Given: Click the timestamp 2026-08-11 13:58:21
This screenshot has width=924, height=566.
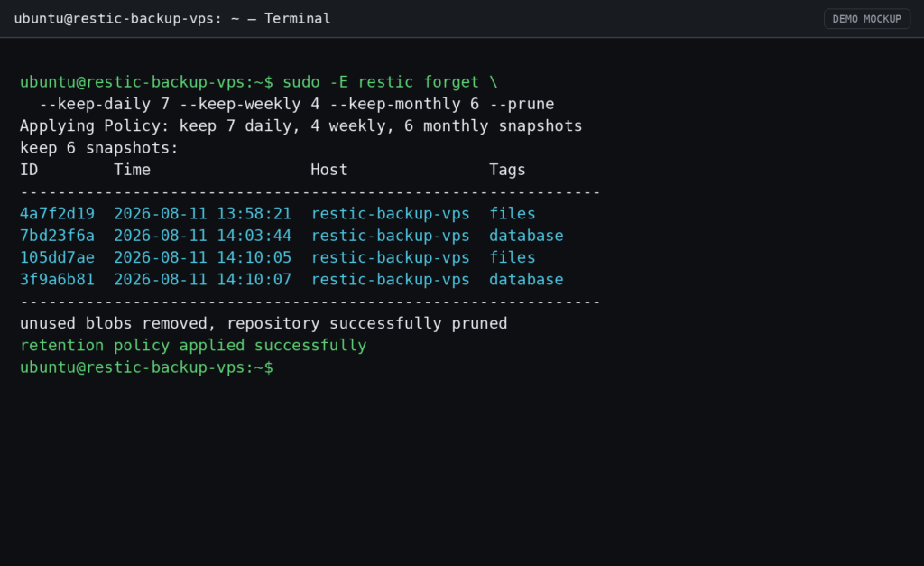Looking at the screenshot, I should (202, 213).
